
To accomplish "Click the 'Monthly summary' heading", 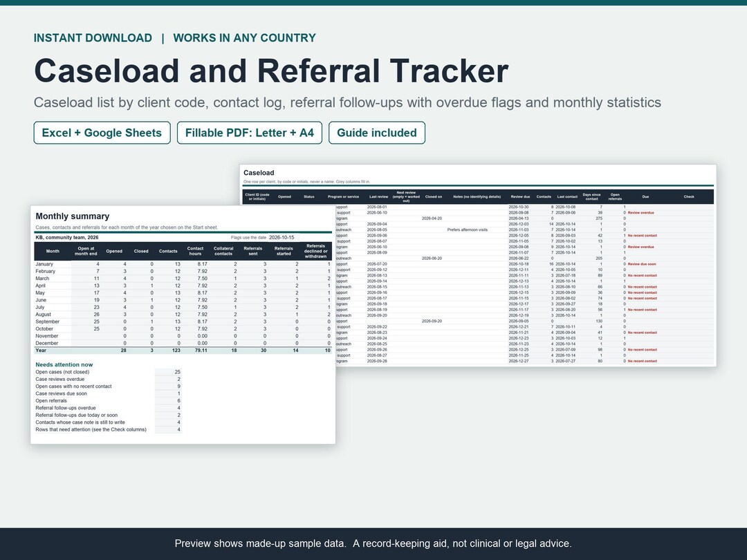I will [x=73, y=216].
